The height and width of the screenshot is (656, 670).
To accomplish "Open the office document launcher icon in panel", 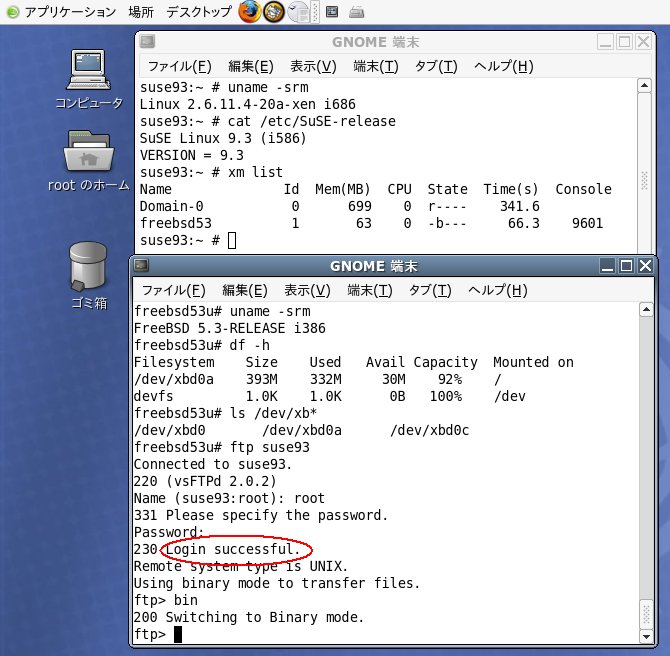I will click(x=299, y=12).
